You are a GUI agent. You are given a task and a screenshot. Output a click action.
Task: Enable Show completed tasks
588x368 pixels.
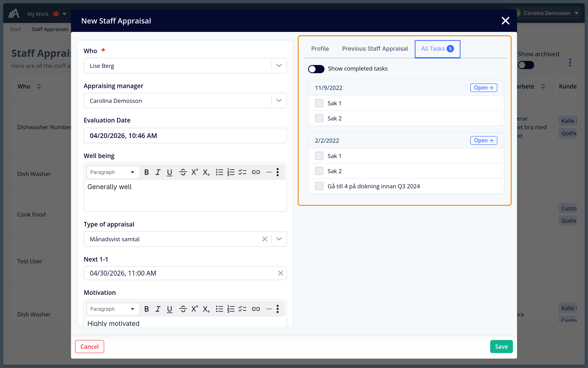tap(316, 69)
